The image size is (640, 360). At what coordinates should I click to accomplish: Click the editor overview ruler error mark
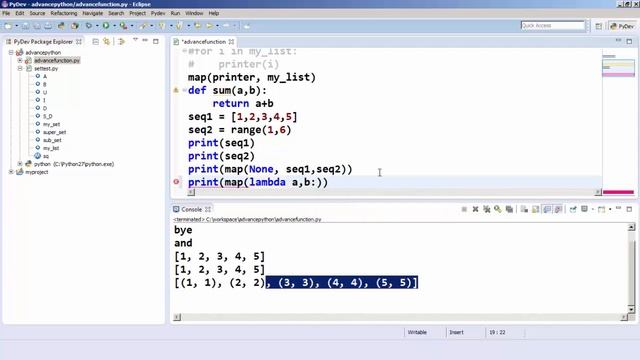[618, 192]
